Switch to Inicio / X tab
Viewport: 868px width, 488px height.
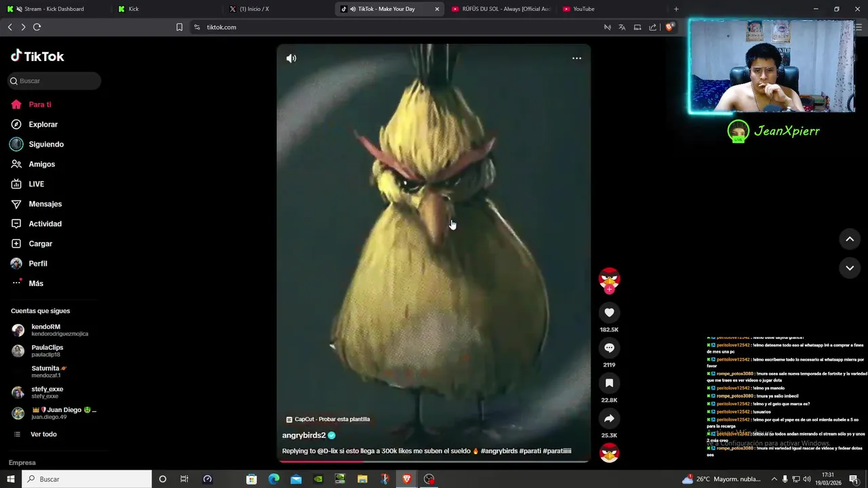pyautogui.click(x=278, y=9)
